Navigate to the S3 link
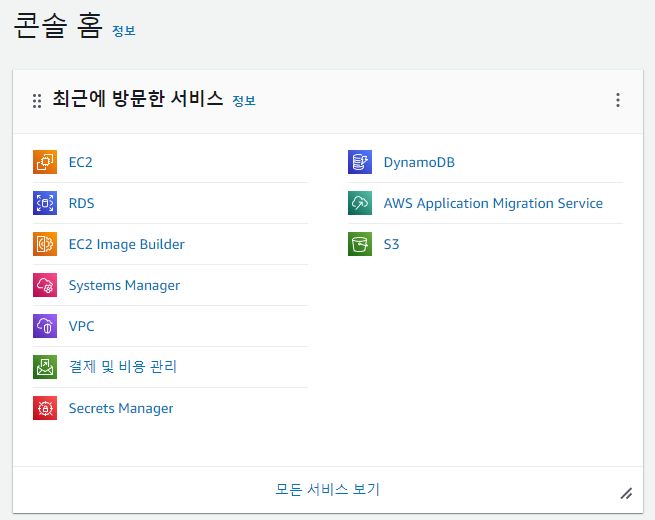This screenshot has height=520, width=655. 391,244
